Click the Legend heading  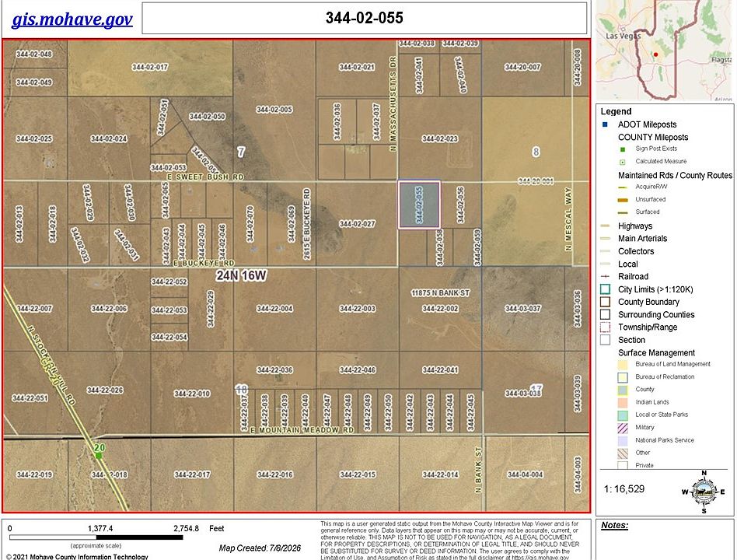click(x=616, y=111)
